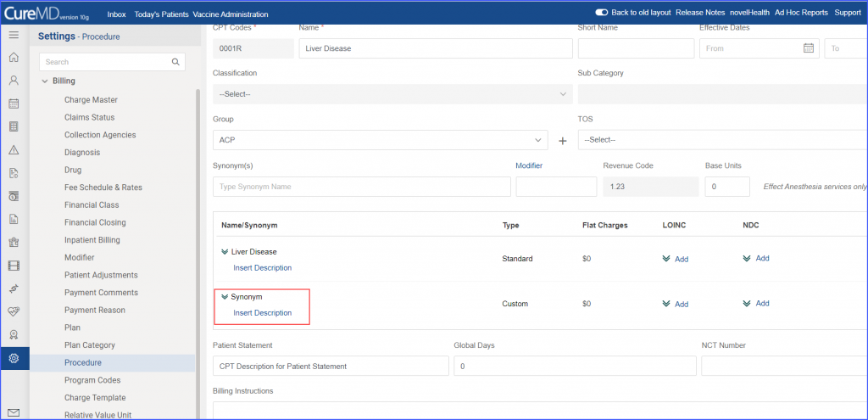Viewport: 868px width, 420px height.
Task: Open the Settings gear sidebar icon
Action: click(x=14, y=359)
